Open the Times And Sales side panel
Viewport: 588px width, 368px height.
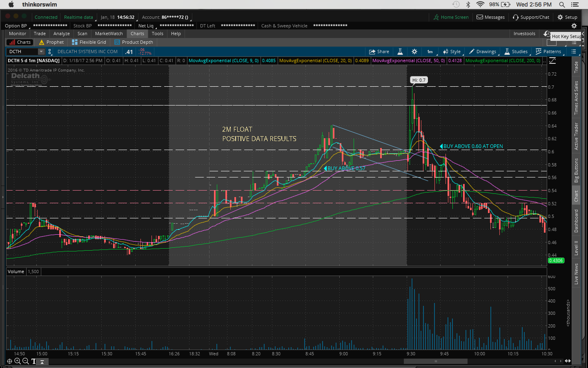[576, 98]
